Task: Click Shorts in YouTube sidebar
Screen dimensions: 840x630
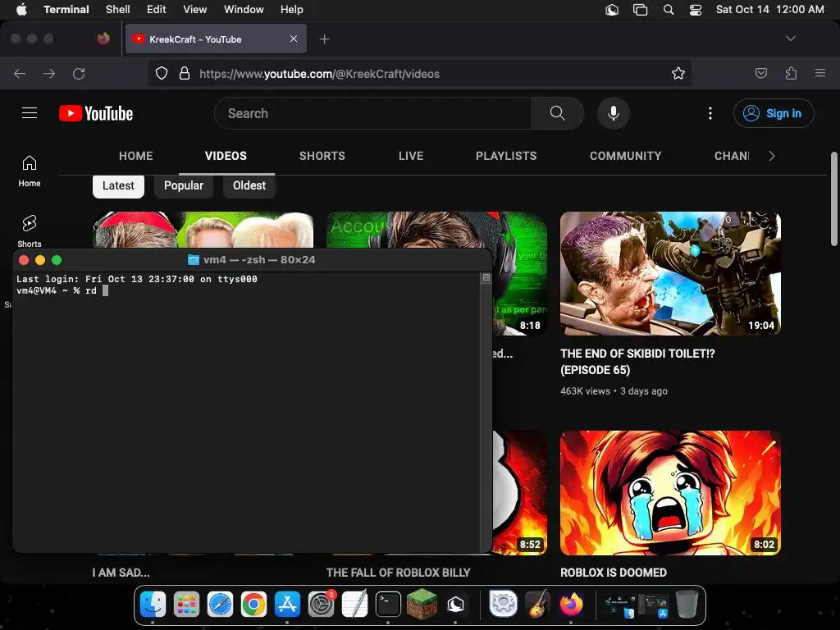Action: pos(30,231)
